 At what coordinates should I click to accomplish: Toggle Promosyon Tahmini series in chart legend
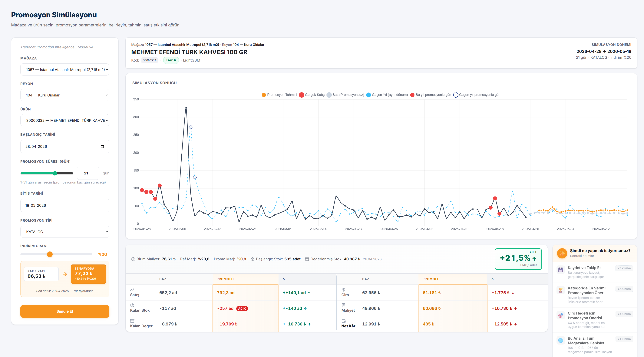(x=279, y=95)
